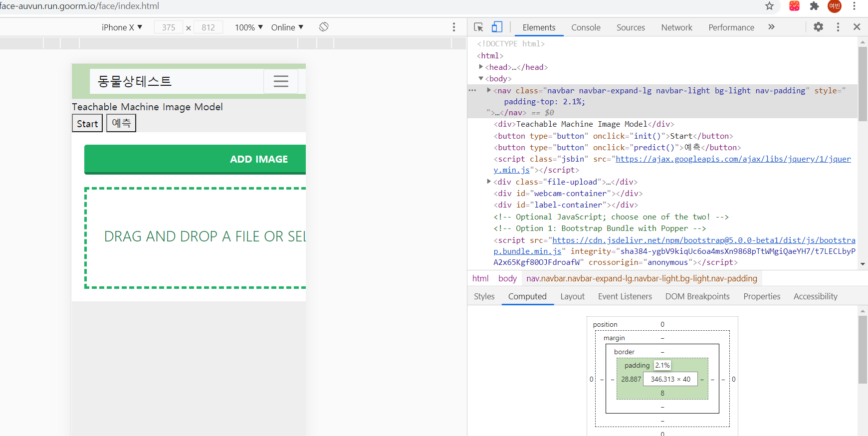The width and height of the screenshot is (868, 436).
Task: Click the viewport height field 812
Action: 208,27
